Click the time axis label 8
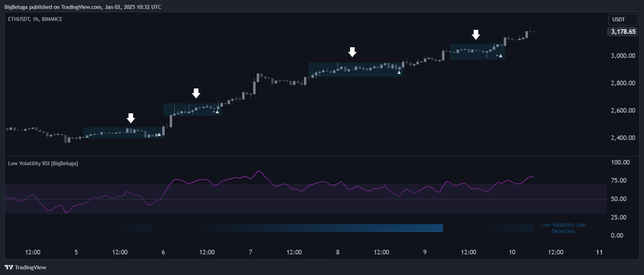The height and width of the screenshot is (275, 644). (338, 252)
